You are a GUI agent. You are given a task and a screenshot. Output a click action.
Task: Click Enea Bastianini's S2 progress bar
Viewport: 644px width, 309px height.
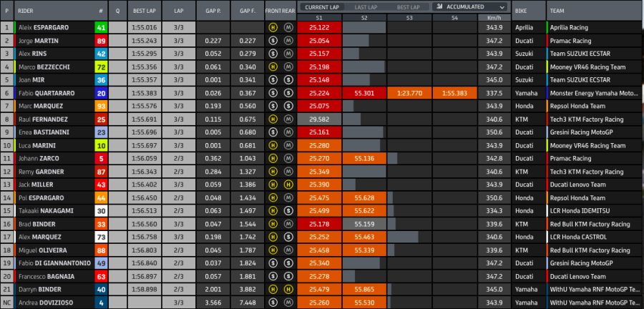pyautogui.click(x=363, y=132)
